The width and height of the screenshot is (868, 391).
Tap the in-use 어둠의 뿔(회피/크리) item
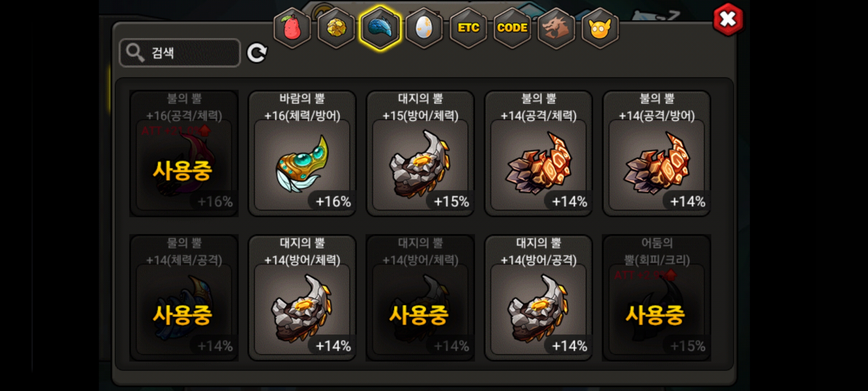(x=657, y=298)
